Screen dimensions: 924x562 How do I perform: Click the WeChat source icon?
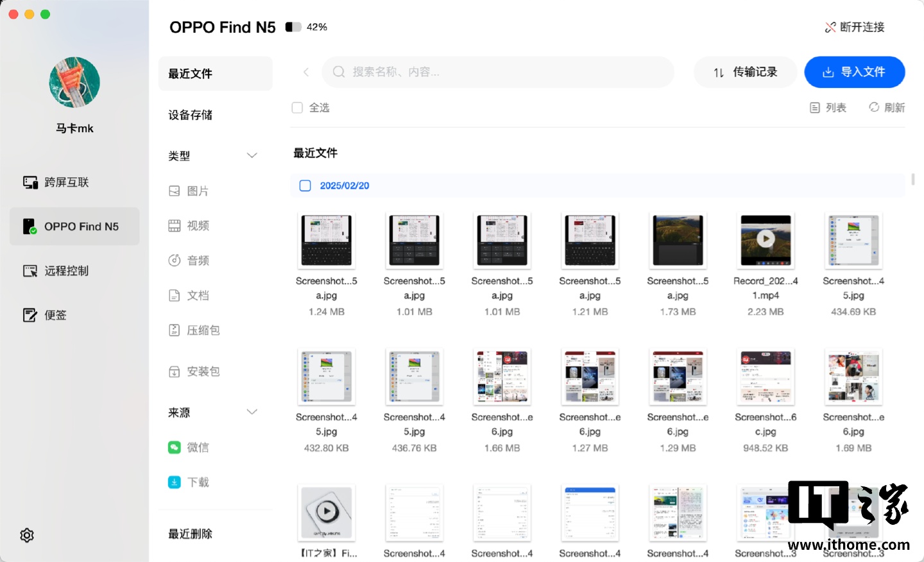click(x=175, y=447)
